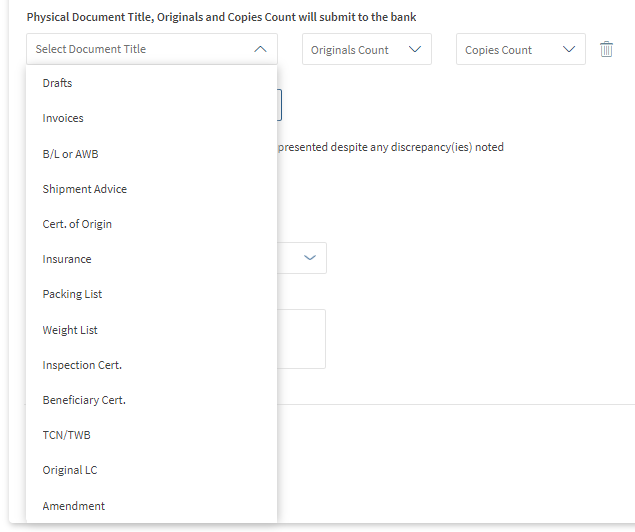635x532 pixels.
Task: Select Insurance from the list
Action: tap(67, 259)
